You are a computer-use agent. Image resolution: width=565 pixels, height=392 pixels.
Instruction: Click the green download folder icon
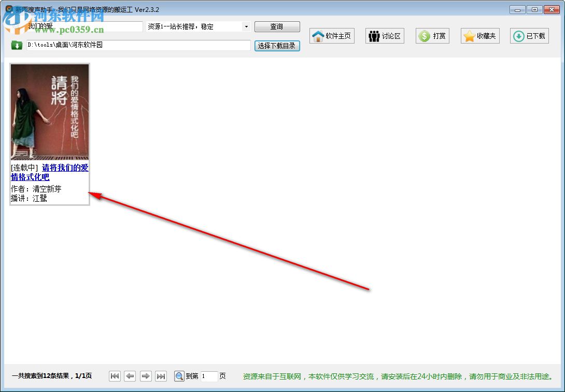17,45
